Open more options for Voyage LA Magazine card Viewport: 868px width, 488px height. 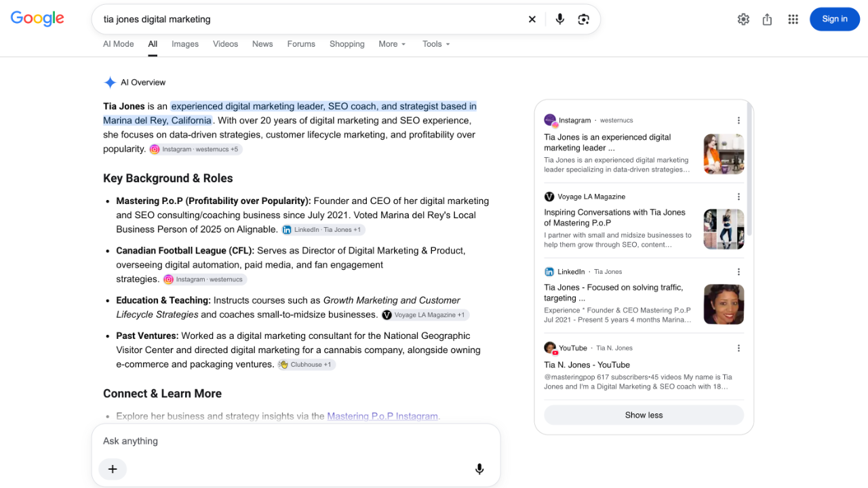[738, 197]
